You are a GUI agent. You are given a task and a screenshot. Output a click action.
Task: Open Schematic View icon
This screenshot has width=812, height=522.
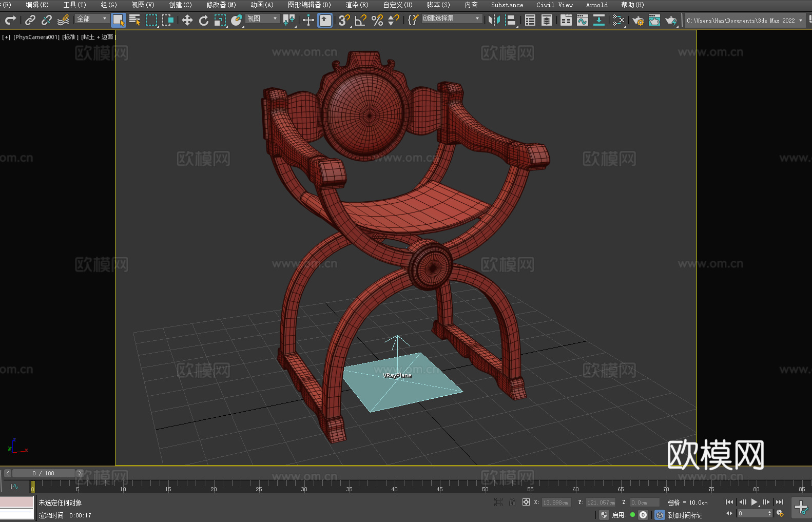618,20
